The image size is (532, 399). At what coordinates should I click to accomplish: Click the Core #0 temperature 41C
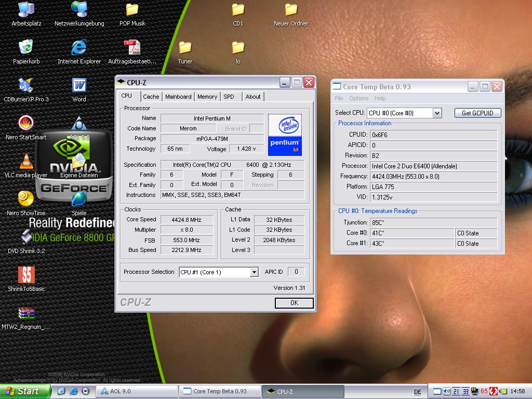(x=412, y=233)
